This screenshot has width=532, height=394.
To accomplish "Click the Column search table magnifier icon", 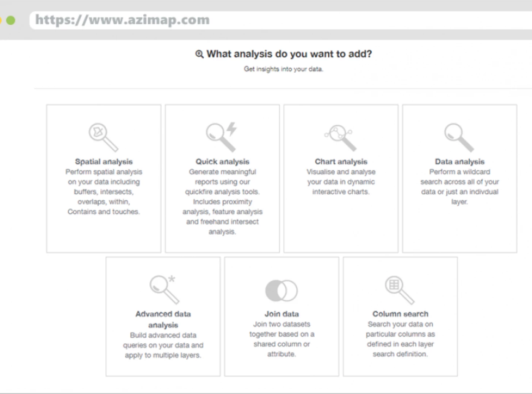I will coord(399,290).
